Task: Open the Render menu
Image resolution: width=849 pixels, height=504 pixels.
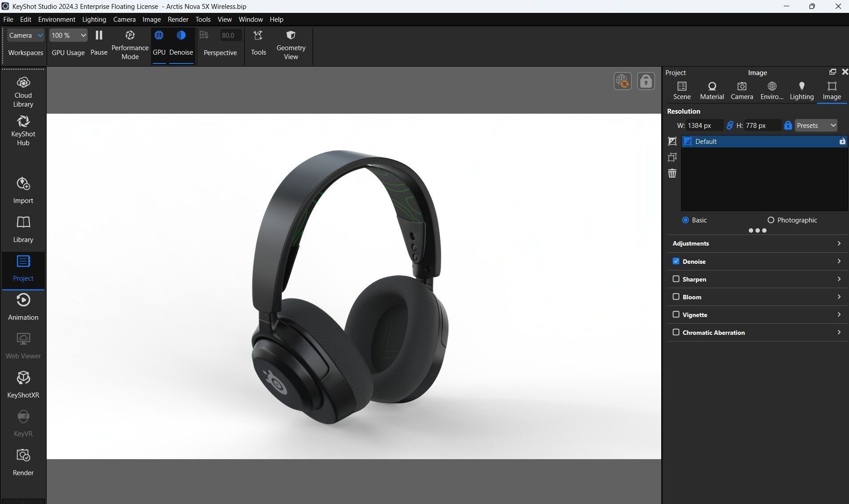Action: pyautogui.click(x=178, y=20)
